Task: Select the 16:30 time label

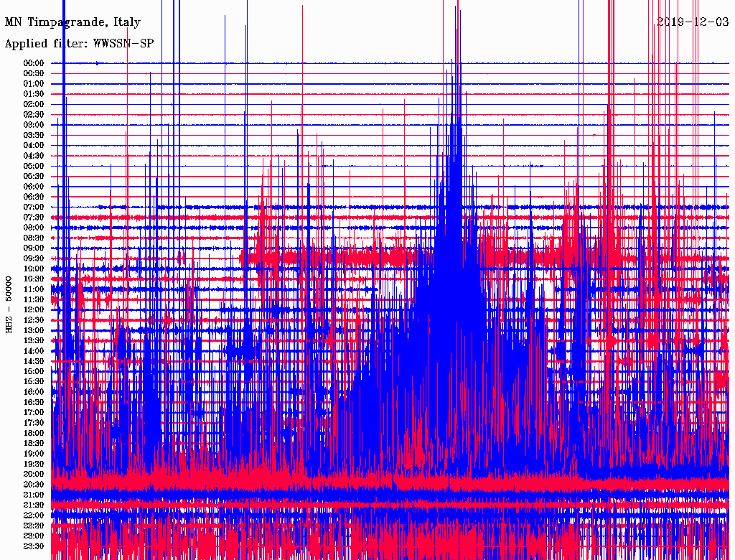Action: point(34,403)
